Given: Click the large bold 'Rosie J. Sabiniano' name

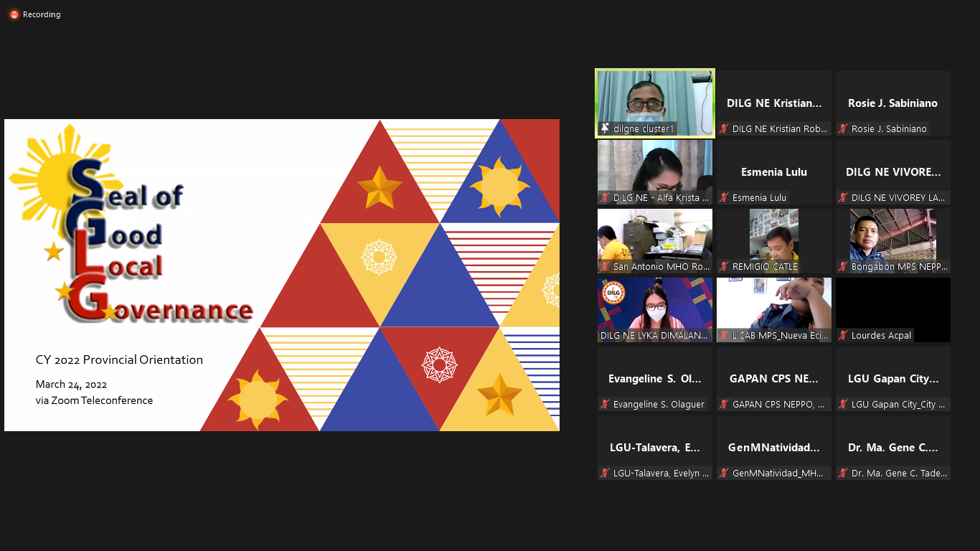Looking at the screenshot, I should 892,103.
